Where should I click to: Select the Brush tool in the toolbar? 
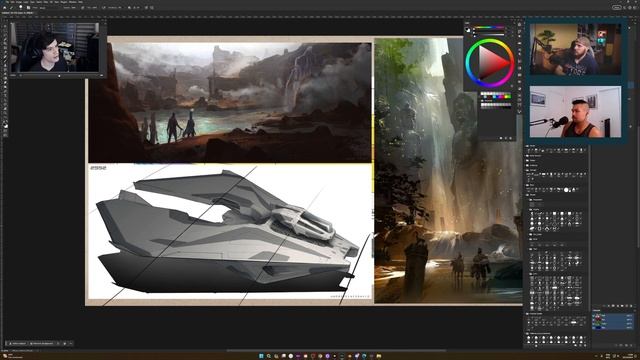[5, 61]
